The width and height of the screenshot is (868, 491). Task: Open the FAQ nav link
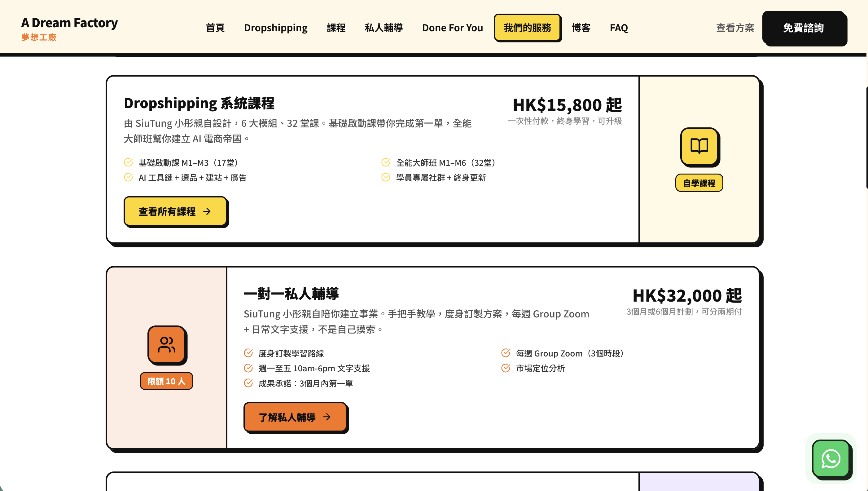pyautogui.click(x=619, y=28)
